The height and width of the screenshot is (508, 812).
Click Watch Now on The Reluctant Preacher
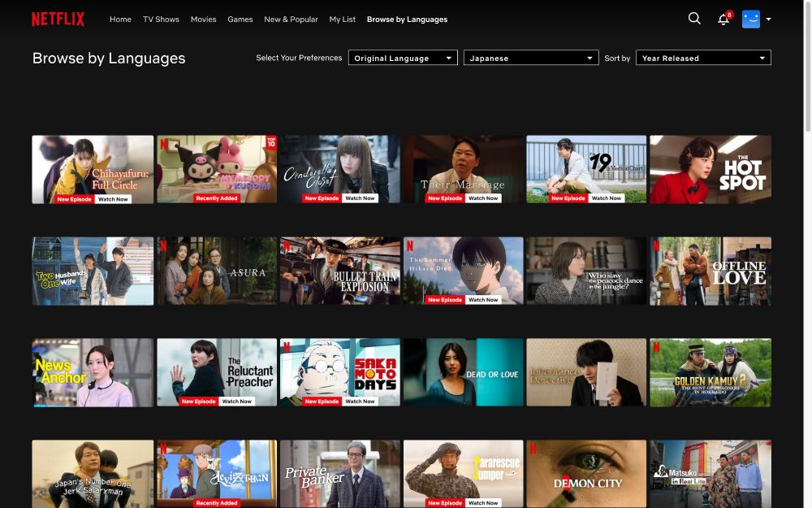236,402
